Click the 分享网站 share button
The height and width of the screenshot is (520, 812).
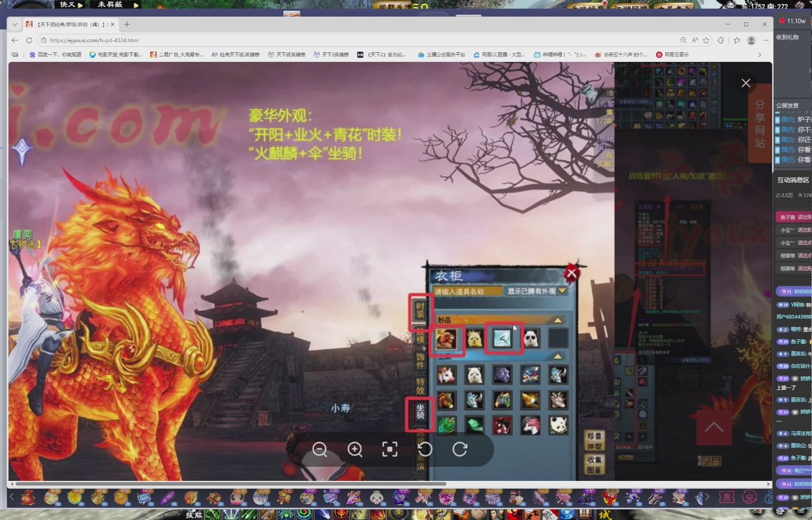760,124
